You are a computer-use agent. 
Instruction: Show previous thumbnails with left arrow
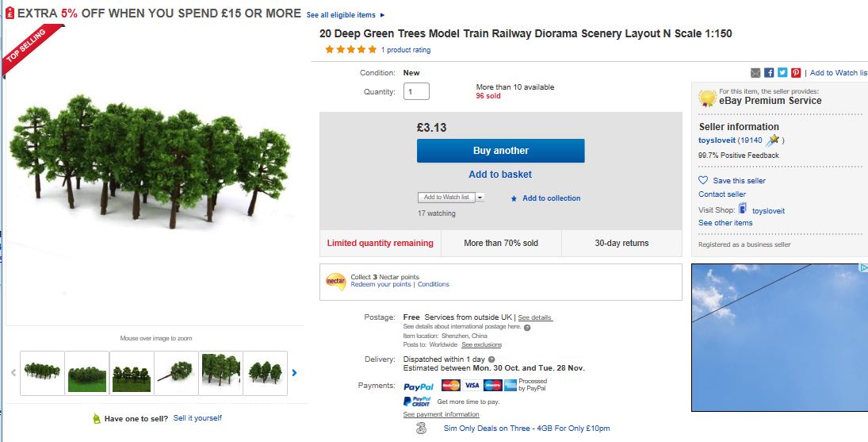[13, 372]
